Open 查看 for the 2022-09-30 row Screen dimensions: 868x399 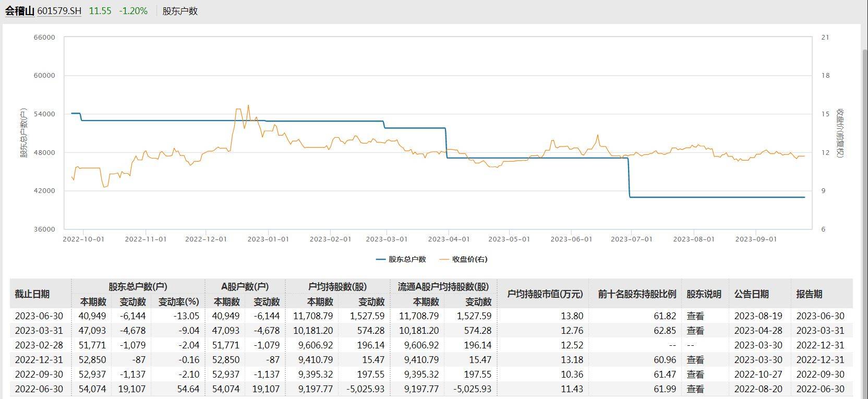point(695,374)
